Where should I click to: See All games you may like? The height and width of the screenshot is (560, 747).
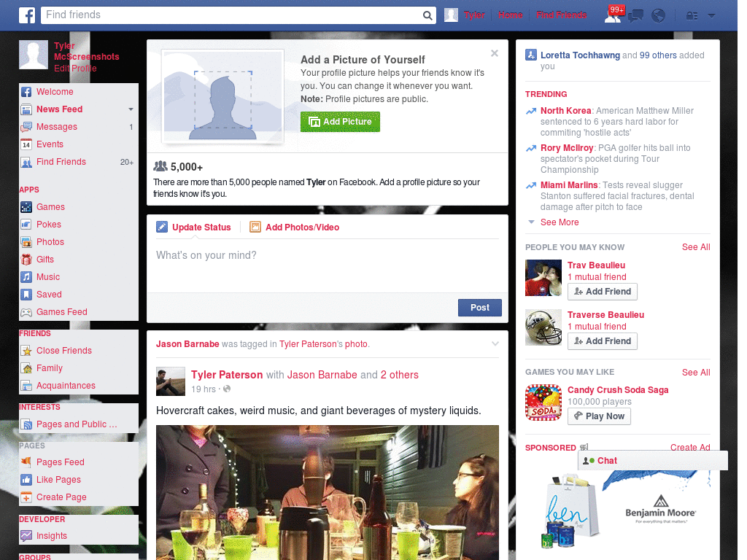coord(695,373)
